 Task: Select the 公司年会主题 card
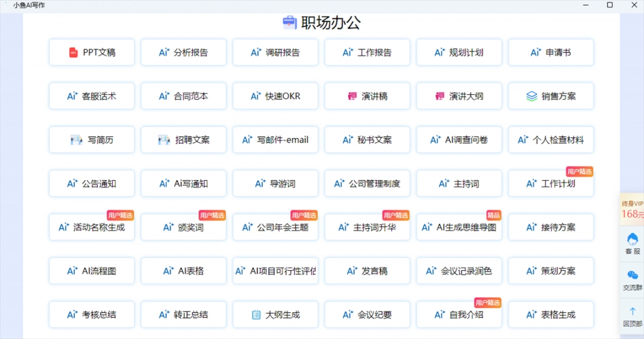(x=275, y=227)
